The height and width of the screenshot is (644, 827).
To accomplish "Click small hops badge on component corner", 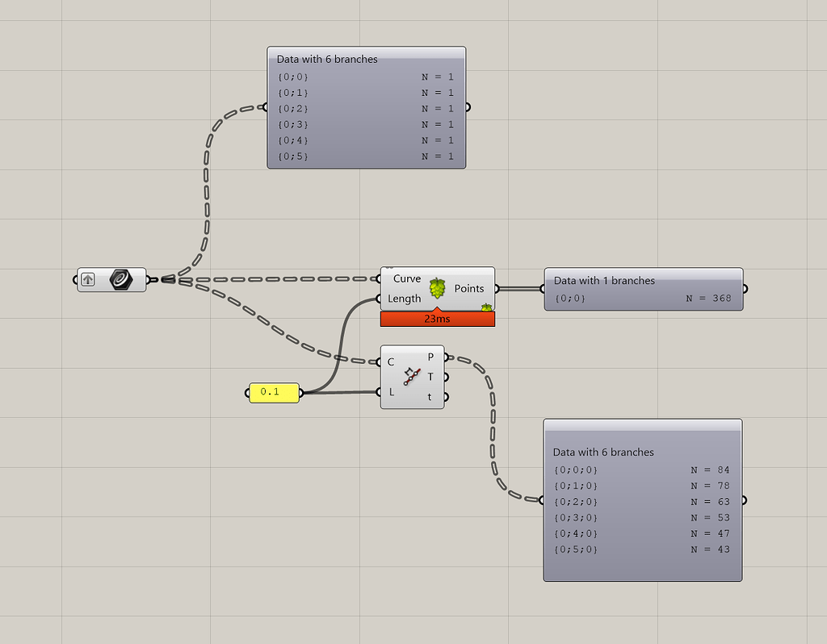I will click(486, 307).
